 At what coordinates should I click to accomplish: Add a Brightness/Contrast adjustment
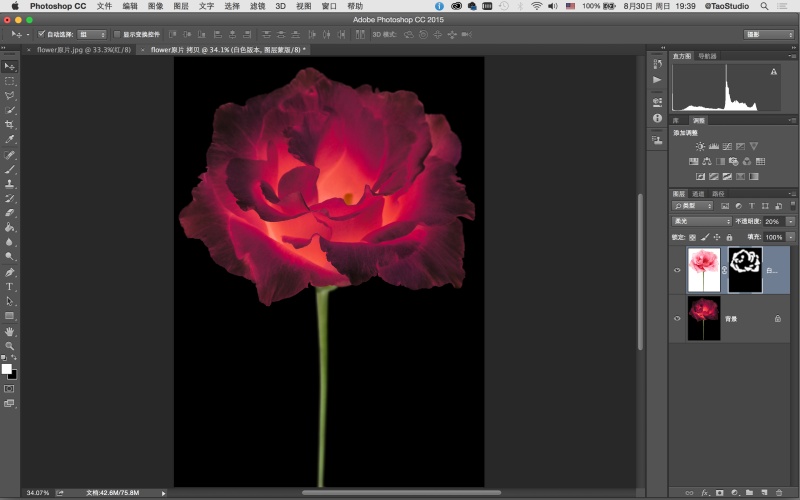(x=700, y=146)
